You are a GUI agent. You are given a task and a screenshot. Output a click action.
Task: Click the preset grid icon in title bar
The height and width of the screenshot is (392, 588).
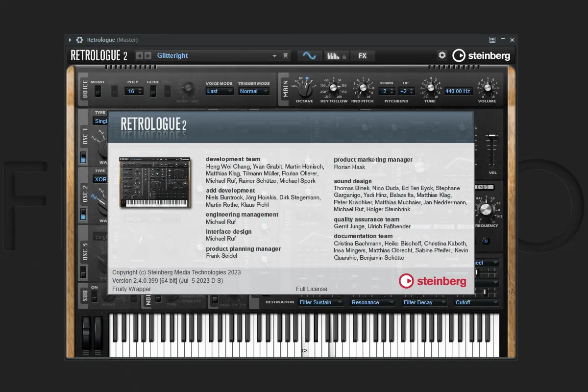pos(492,40)
